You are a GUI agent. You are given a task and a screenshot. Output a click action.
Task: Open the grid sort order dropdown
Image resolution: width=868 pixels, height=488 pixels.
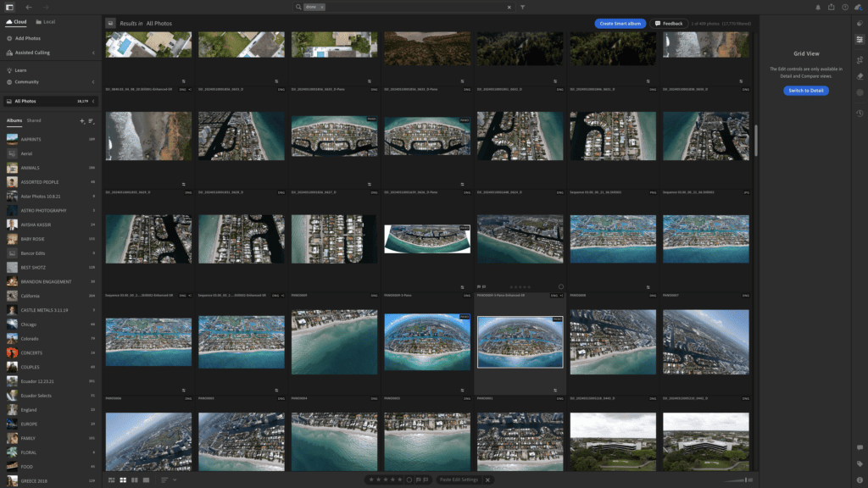point(169,480)
